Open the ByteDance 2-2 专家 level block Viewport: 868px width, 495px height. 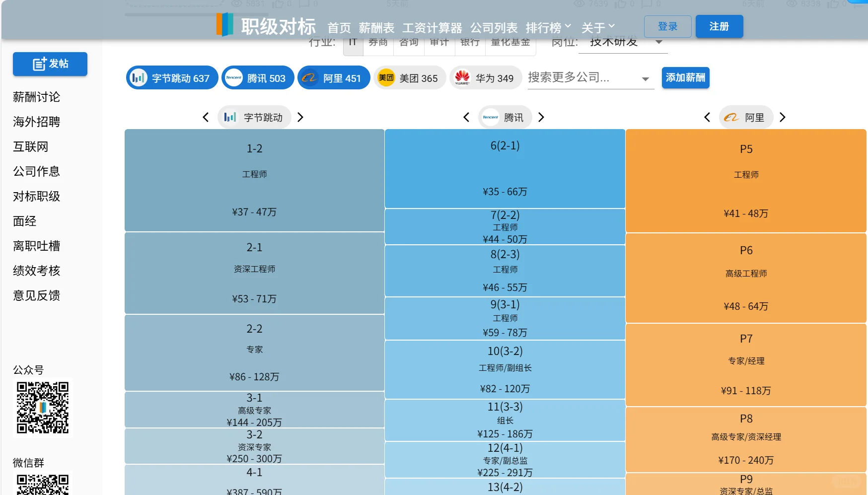pyautogui.click(x=254, y=353)
